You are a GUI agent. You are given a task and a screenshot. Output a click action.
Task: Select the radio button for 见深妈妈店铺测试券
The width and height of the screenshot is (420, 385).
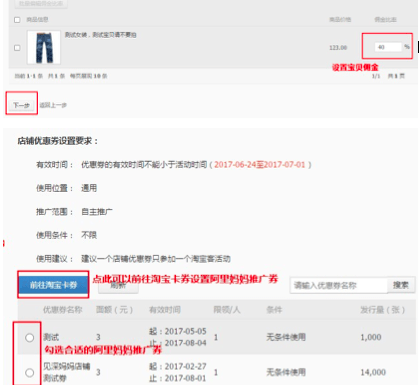[30, 372]
